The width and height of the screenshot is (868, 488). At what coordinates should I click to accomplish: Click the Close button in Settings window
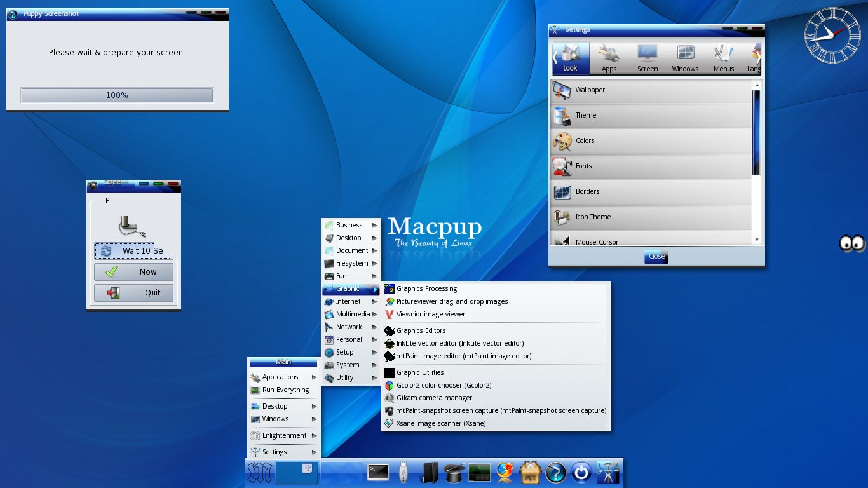(656, 257)
